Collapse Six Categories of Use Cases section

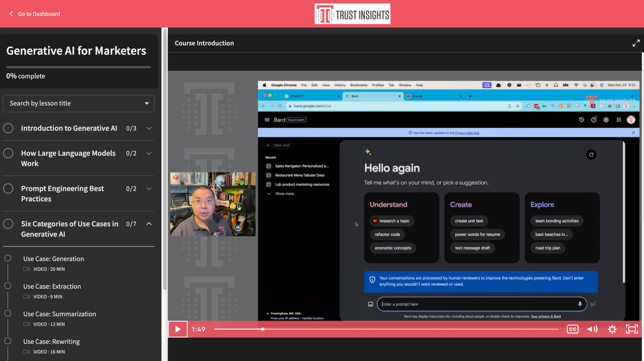(149, 224)
